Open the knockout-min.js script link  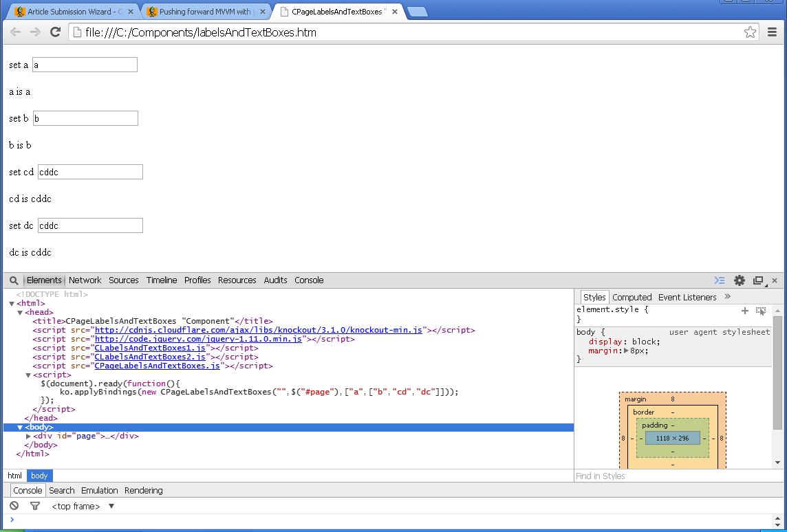(x=259, y=330)
